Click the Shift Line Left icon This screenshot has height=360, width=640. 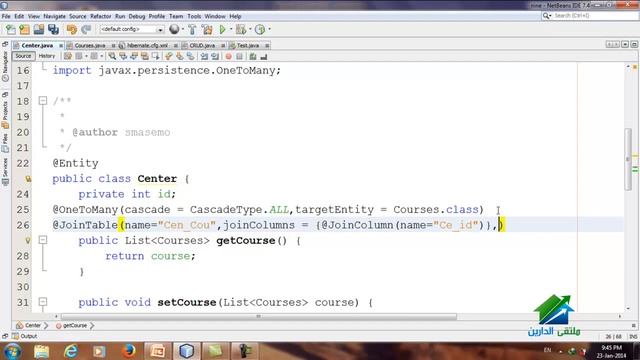pyautogui.click(x=204, y=56)
